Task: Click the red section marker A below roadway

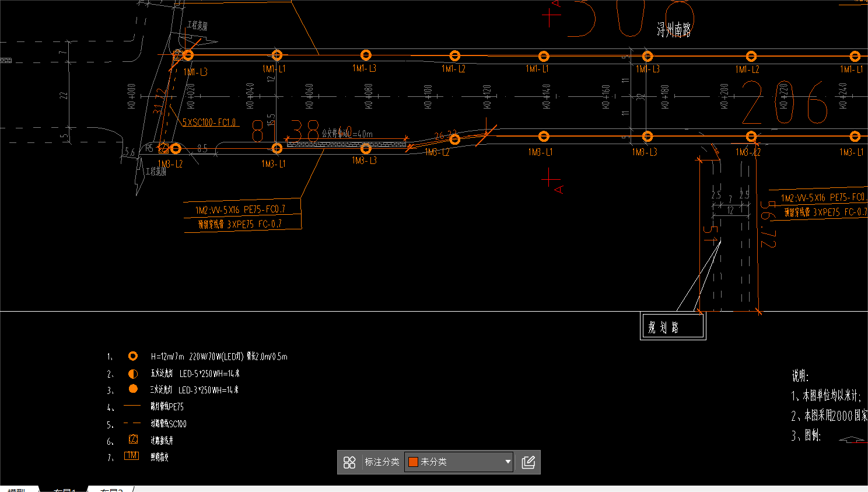Action: coord(558,190)
